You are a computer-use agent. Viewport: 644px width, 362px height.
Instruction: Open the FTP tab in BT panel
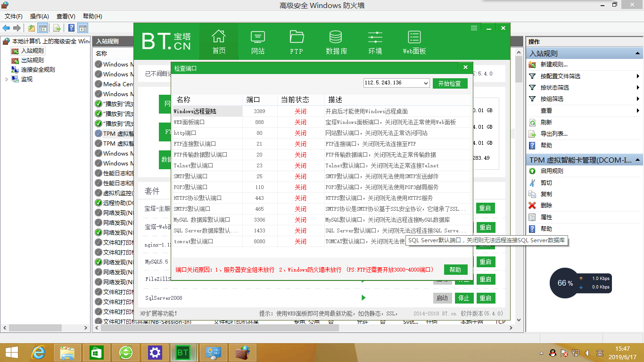click(297, 41)
